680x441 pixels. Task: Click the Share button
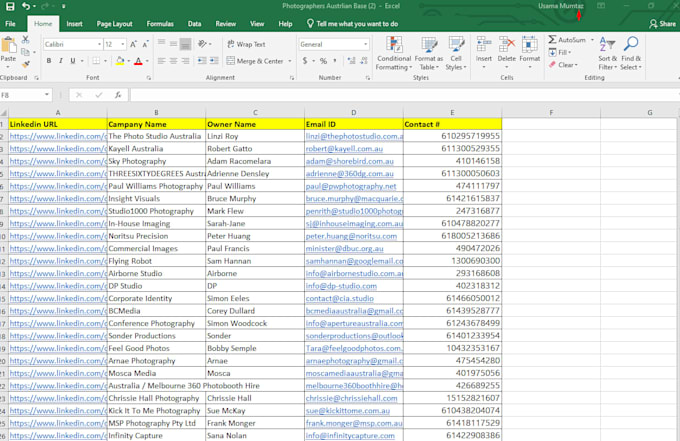pyautogui.click(x=663, y=24)
